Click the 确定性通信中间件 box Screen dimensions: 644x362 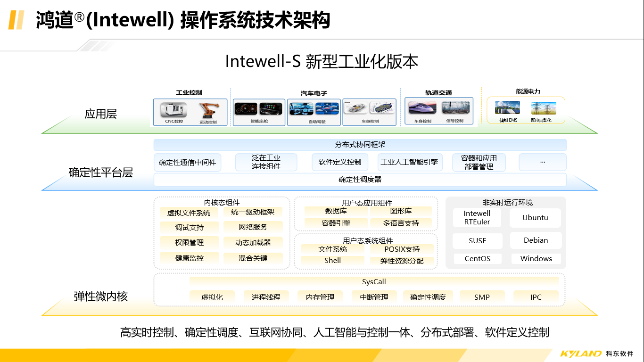pyautogui.click(x=187, y=162)
